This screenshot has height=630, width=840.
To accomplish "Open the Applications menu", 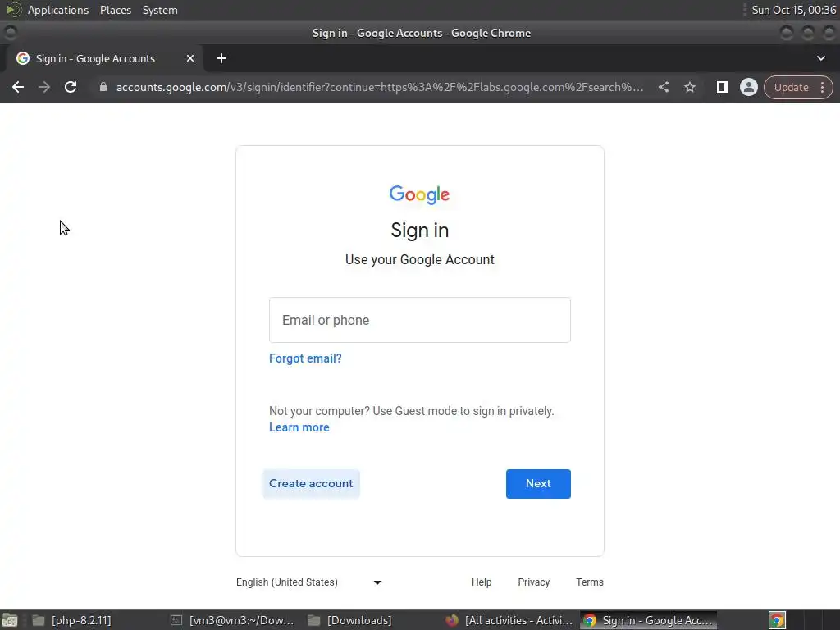I will coord(58,10).
